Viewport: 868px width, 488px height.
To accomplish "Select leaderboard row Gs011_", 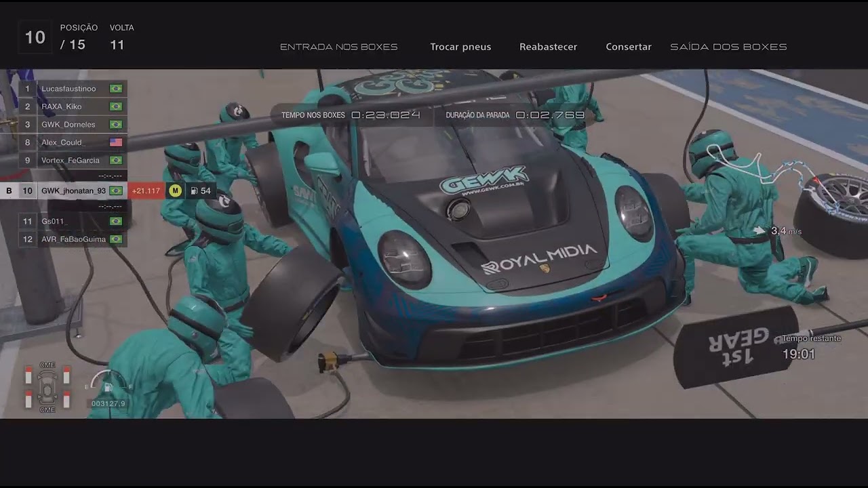I will coord(73,222).
